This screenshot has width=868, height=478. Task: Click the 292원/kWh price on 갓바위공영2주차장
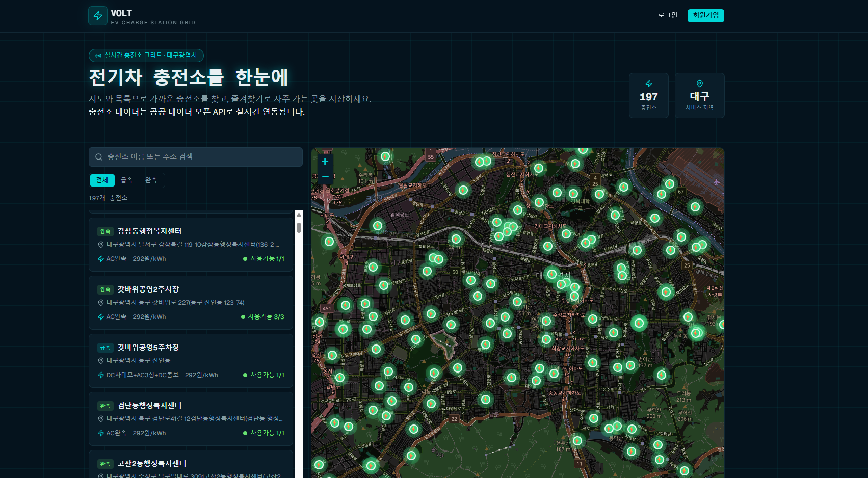pyautogui.click(x=149, y=317)
